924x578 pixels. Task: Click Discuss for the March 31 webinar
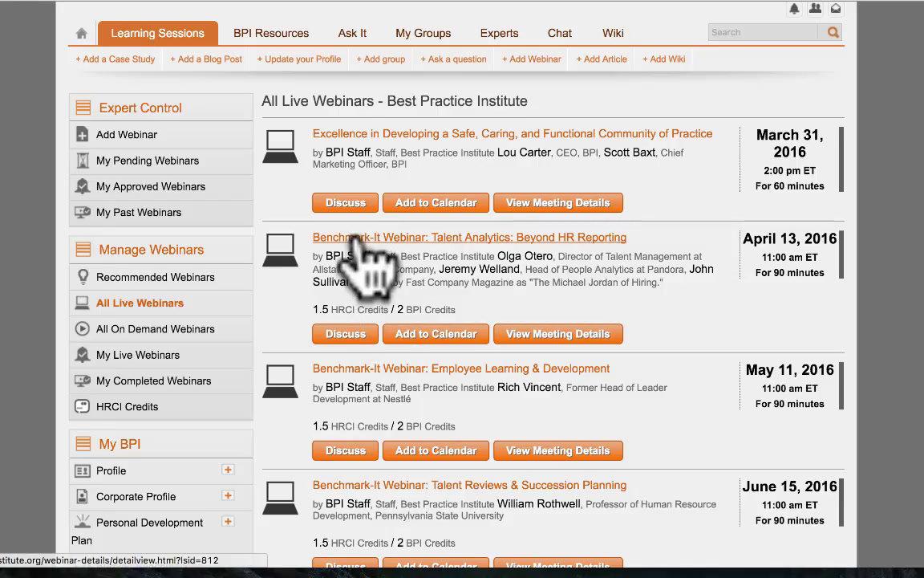(346, 203)
